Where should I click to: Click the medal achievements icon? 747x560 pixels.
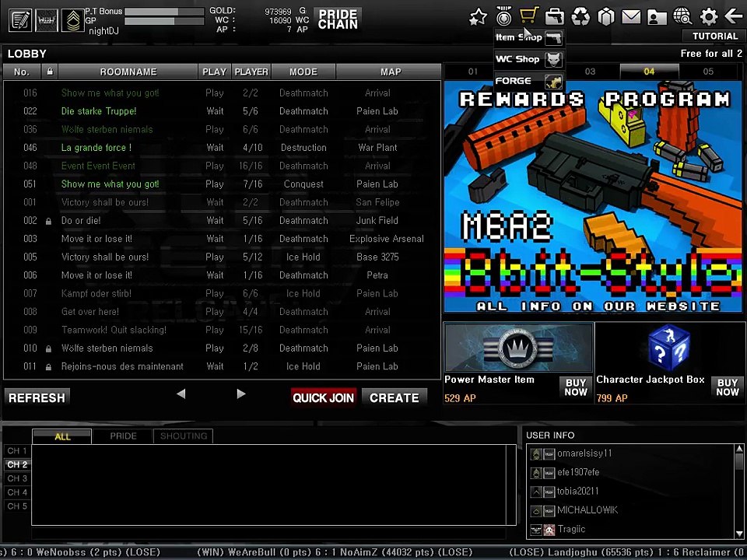click(x=503, y=16)
